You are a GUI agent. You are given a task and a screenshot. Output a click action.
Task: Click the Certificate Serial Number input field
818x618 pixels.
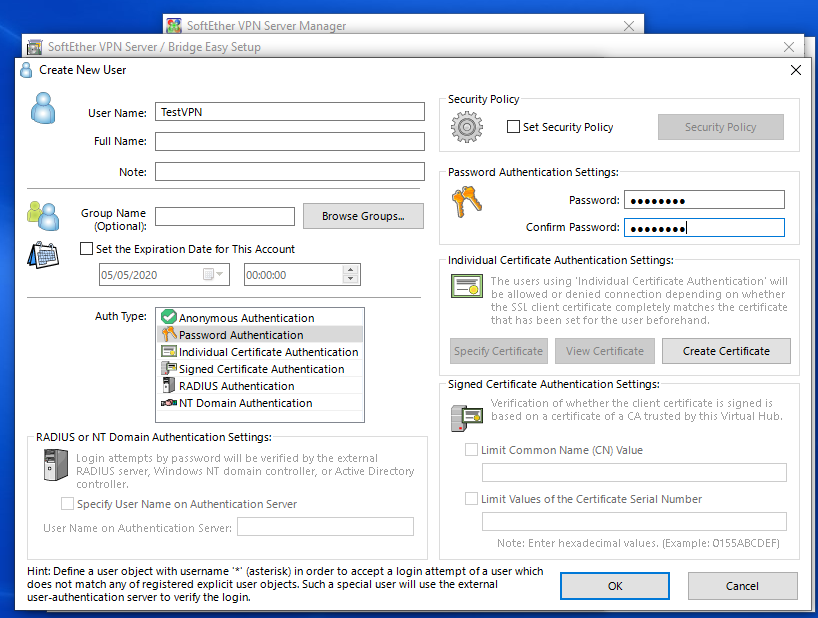(x=634, y=522)
